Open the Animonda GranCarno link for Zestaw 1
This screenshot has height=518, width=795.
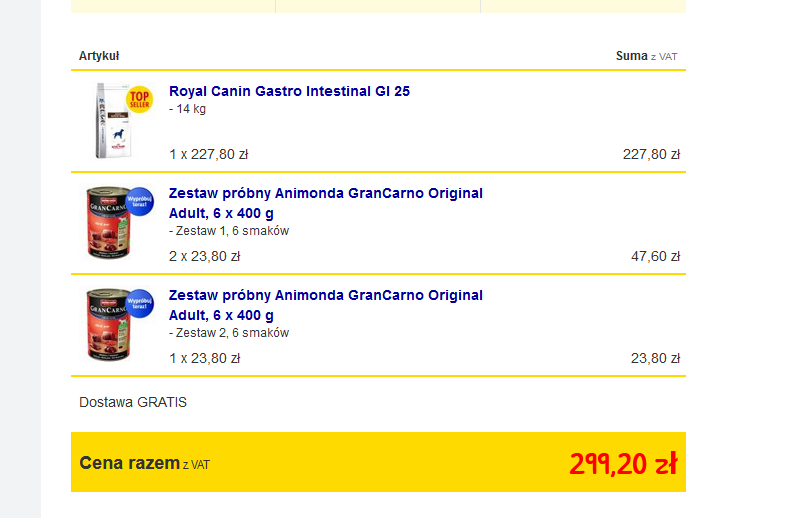325,193
